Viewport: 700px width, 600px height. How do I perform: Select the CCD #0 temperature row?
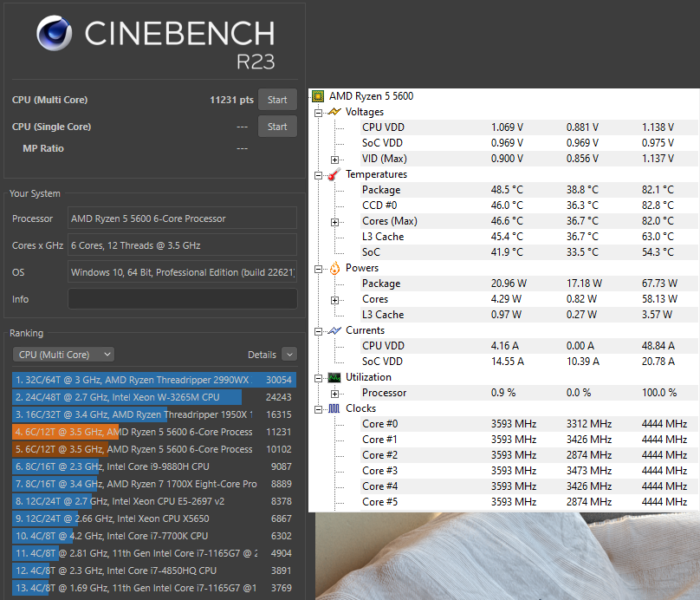click(529, 205)
